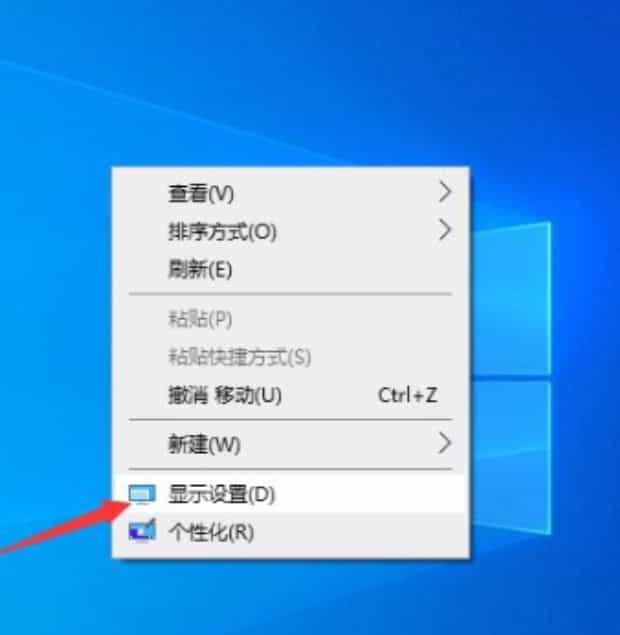Open the 查看(V) submenu entry
The width and height of the screenshot is (620, 635).
(291, 193)
